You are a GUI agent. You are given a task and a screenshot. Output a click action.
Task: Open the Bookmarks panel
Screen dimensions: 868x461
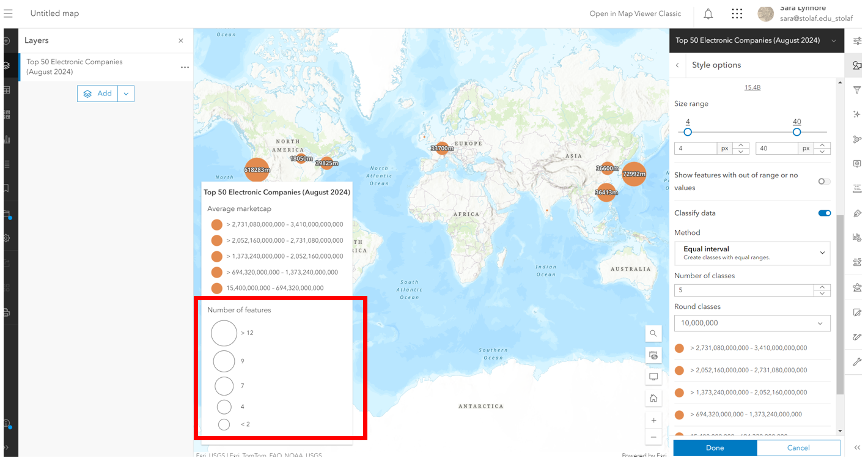click(9, 188)
